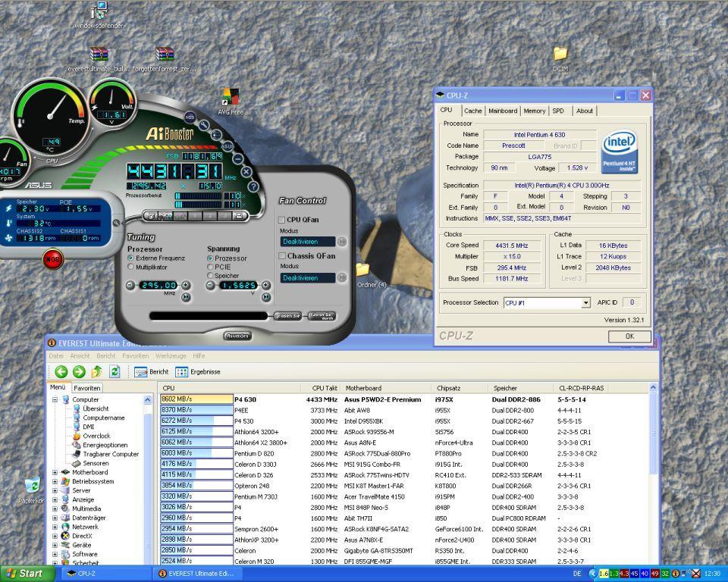Click the EVEREST info icon in the system tray
This screenshot has height=582, width=728.
pos(676,574)
